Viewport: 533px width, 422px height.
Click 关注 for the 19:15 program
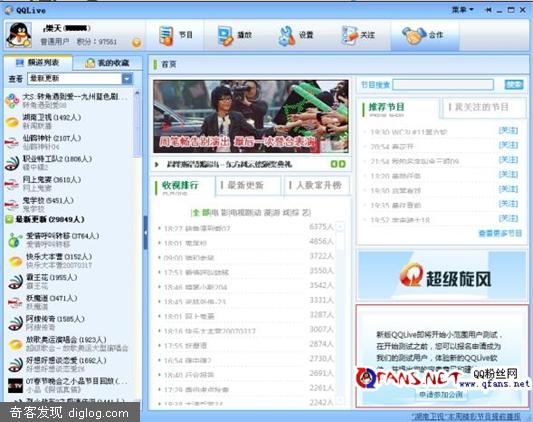(508, 204)
